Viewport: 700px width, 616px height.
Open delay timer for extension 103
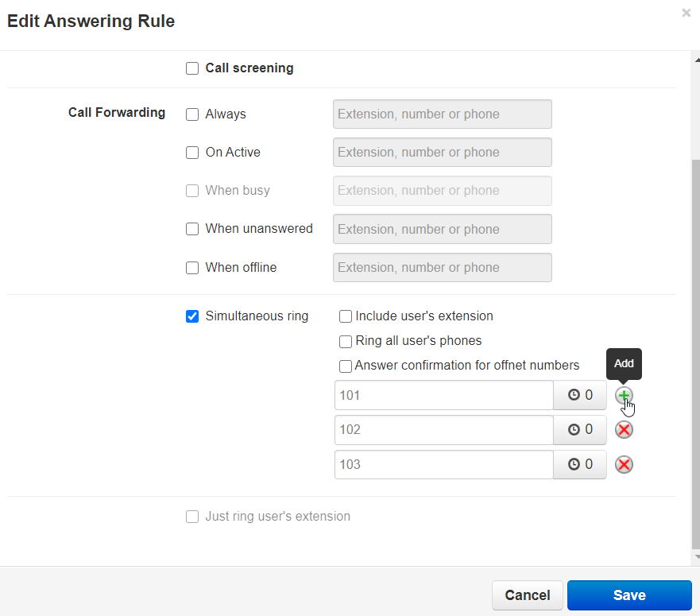[x=580, y=465]
